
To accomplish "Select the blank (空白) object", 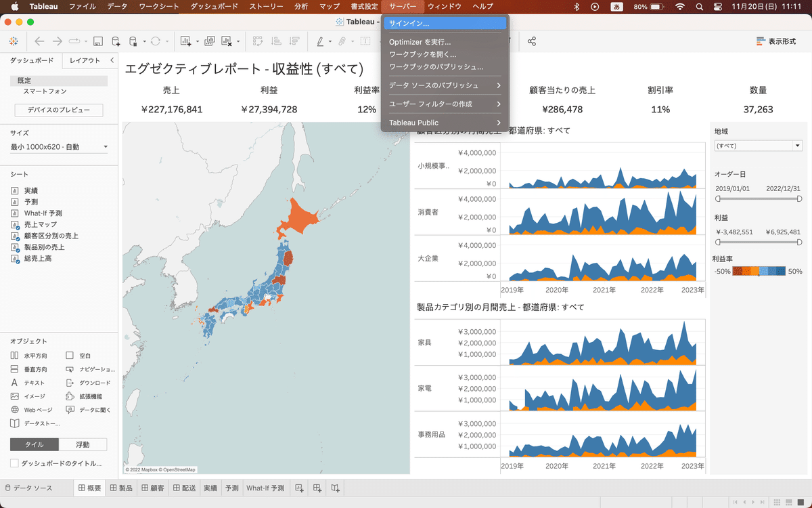I will tap(78, 356).
